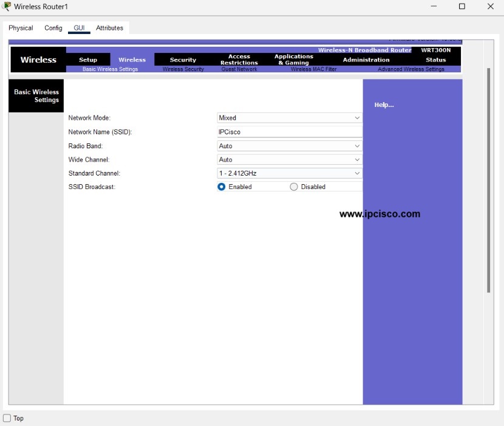Open Access Restrictions menu
Screen dimensions: 504x426
[239, 60]
